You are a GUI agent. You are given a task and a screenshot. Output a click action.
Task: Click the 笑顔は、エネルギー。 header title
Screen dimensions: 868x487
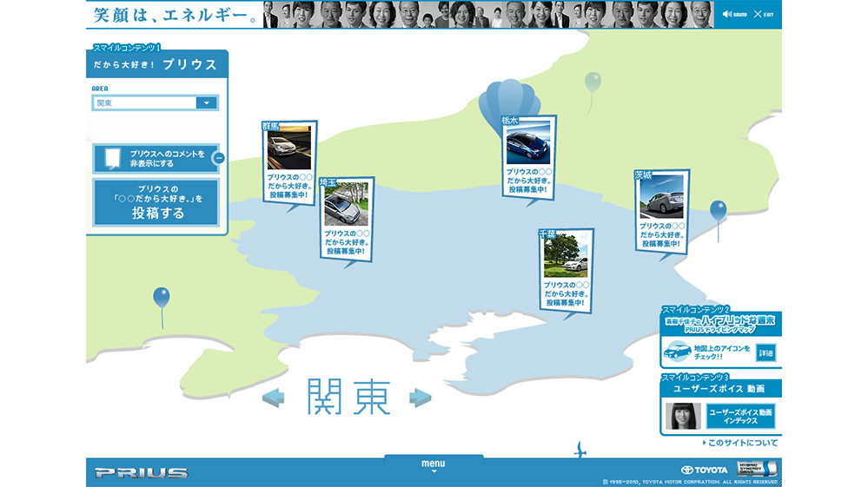pyautogui.click(x=175, y=15)
